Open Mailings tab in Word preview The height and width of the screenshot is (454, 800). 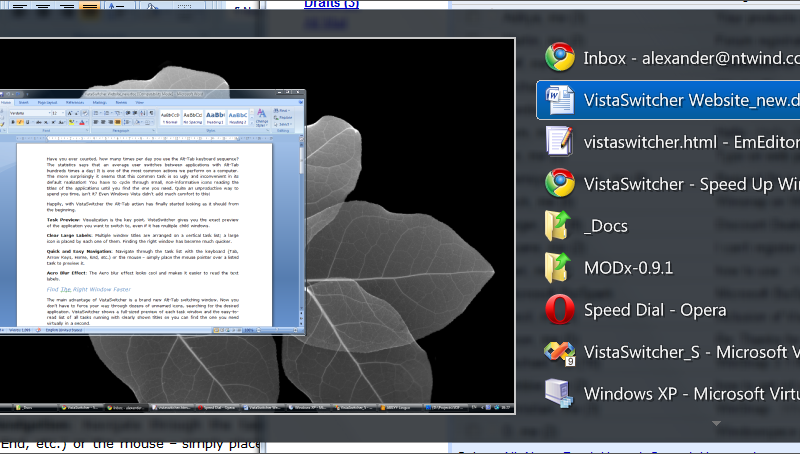click(x=99, y=103)
